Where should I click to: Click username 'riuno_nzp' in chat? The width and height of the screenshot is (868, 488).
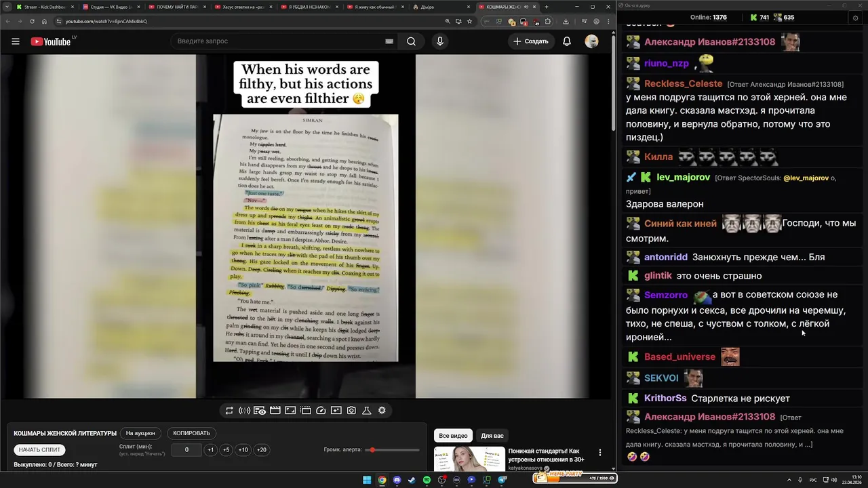[667, 64]
